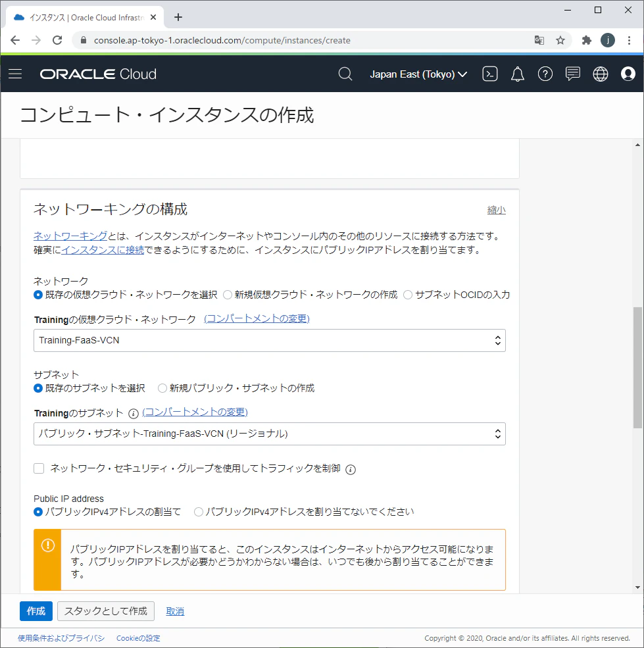
Task: Collapse networking section with 縮小 link
Action: [x=497, y=211]
